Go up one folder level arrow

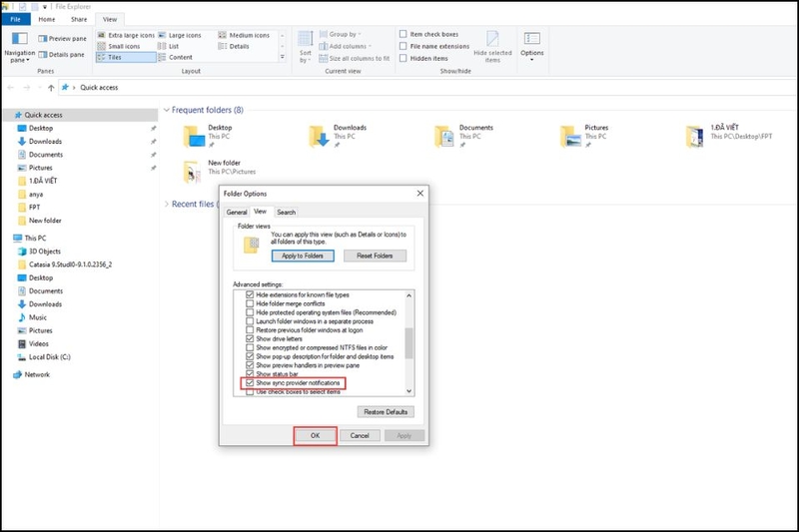coord(51,88)
